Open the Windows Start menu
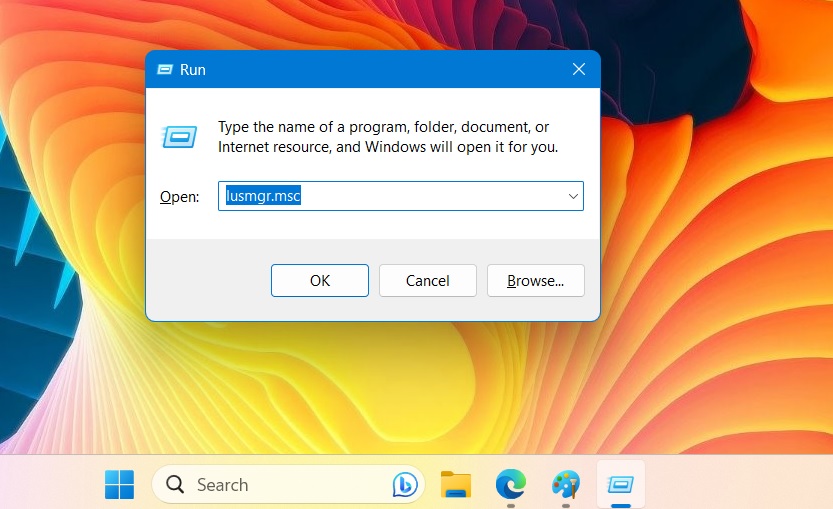The width and height of the screenshot is (833, 509). (x=120, y=485)
